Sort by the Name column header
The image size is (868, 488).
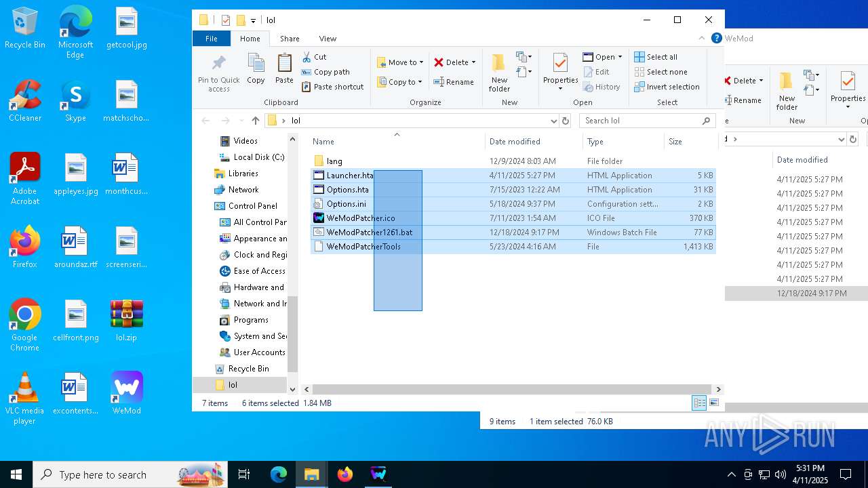(x=397, y=142)
